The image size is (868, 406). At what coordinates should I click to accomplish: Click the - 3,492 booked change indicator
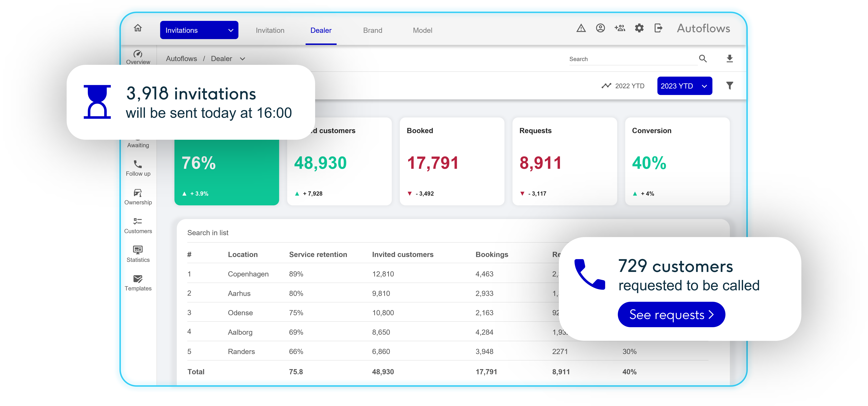click(x=421, y=194)
